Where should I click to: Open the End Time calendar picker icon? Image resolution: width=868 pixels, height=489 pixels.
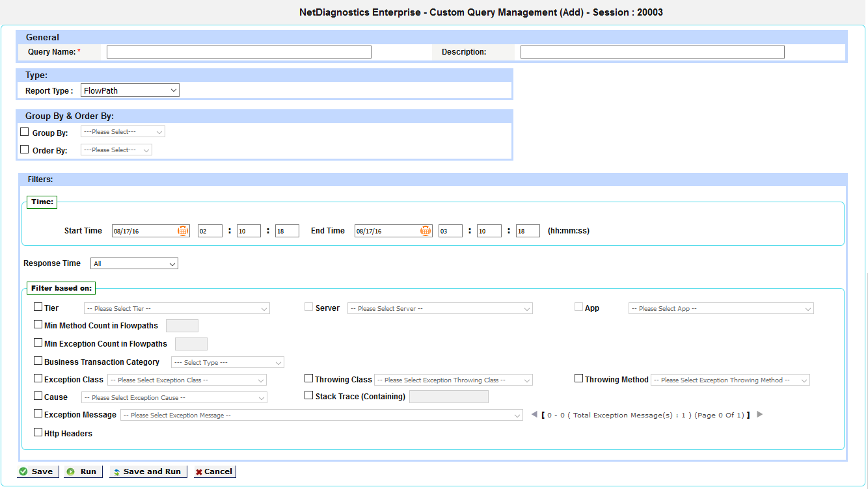426,231
